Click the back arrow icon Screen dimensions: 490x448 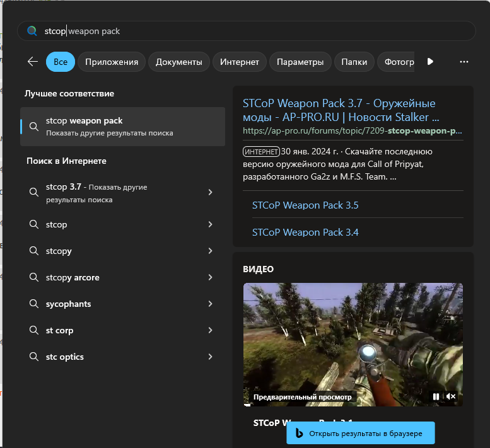tap(33, 62)
